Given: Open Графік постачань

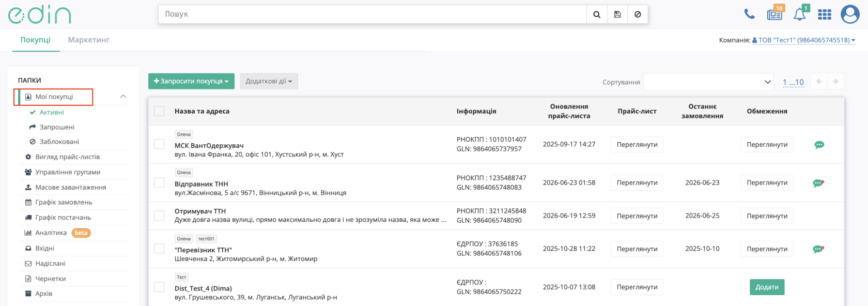Looking at the screenshot, I should point(63,218).
